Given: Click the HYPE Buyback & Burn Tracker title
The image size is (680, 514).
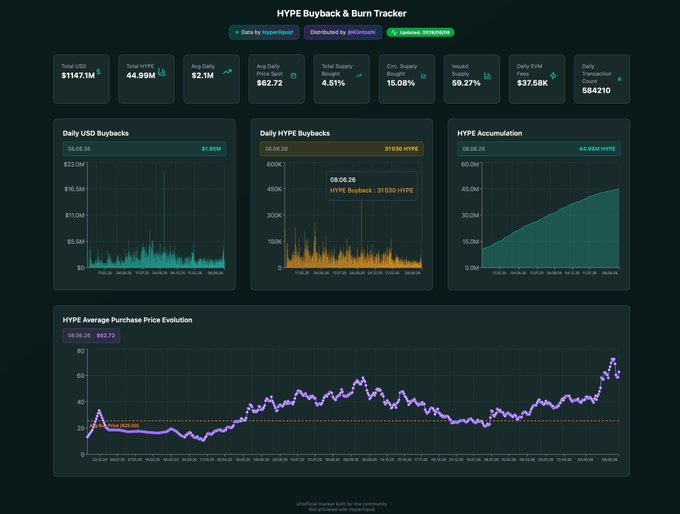Looking at the screenshot, I should tap(342, 13).
